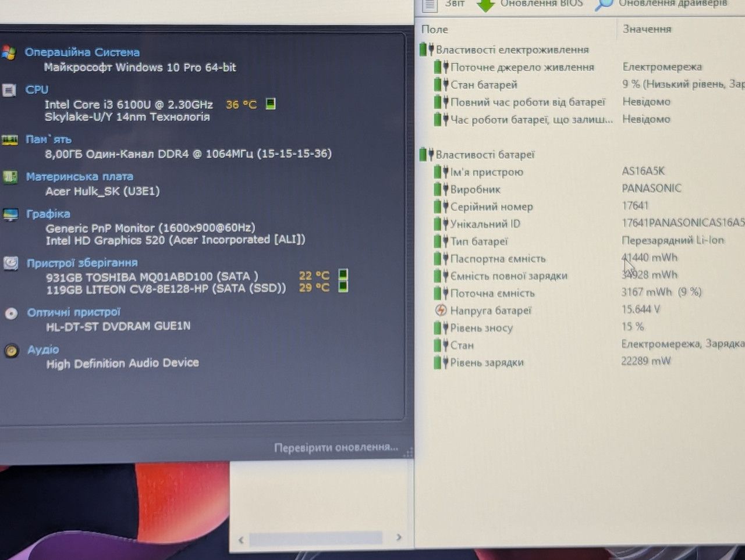Open the Операційна Система section
Viewport: 745px width, 560px height.
82,52
